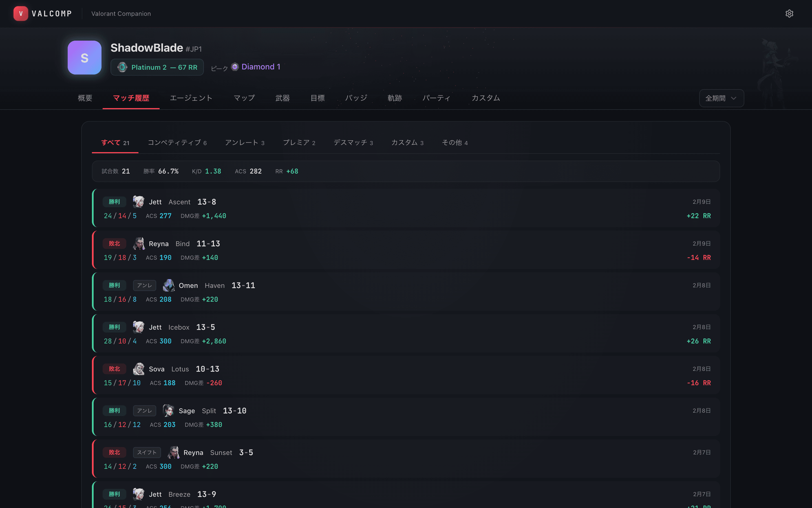Click the Platinum 2 rank emblem icon
The width and height of the screenshot is (812, 508).
[122, 67]
